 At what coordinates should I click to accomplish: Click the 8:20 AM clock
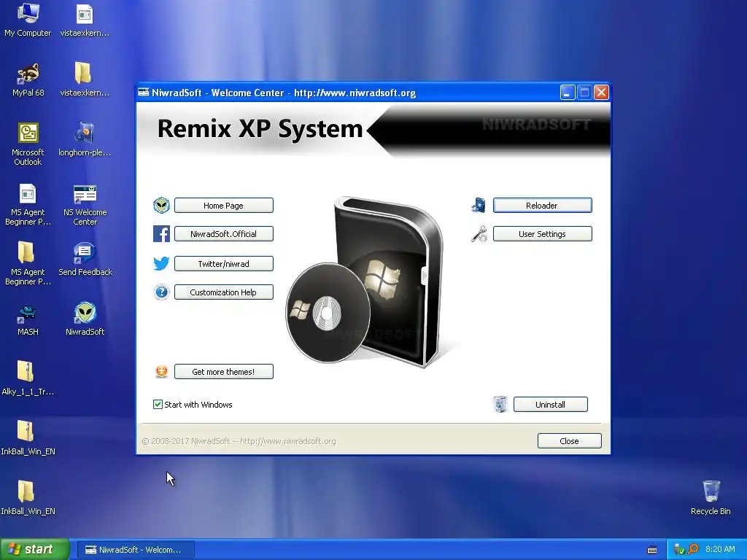click(x=720, y=549)
